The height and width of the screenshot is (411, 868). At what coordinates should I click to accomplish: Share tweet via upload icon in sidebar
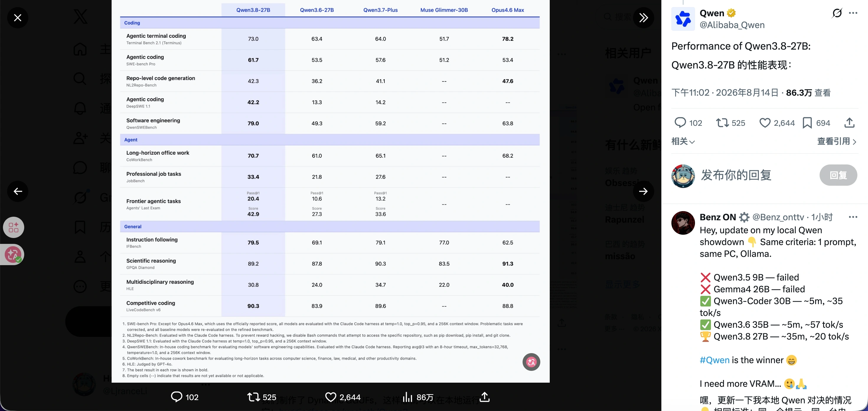tap(849, 123)
